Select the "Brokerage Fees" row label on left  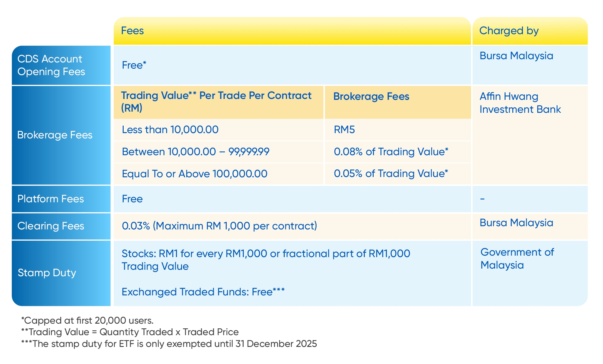(55, 135)
